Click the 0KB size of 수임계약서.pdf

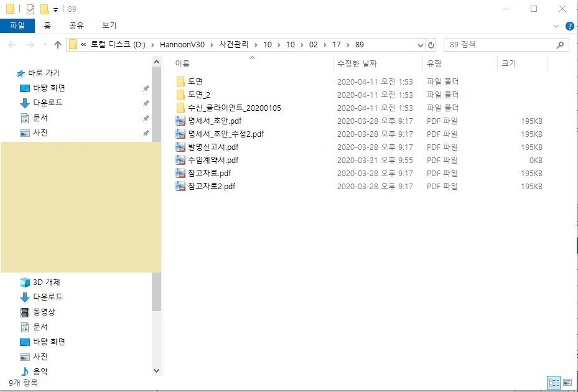[x=536, y=161]
